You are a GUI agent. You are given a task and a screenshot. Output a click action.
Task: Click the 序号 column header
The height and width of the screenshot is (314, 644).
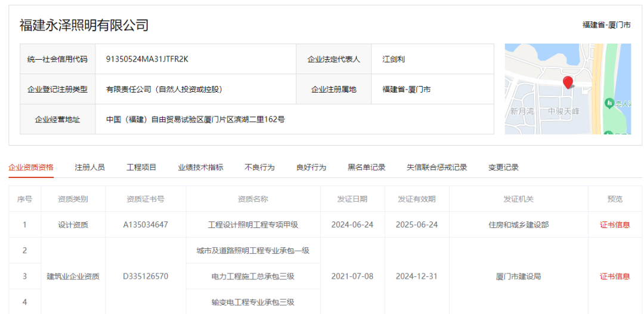[24, 199]
